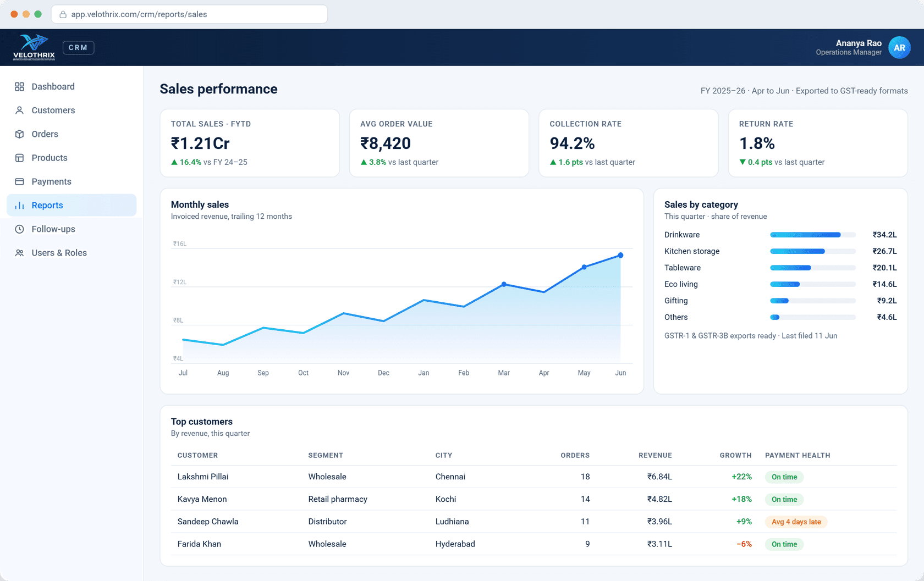Click the Return Rate card

[818, 143]
